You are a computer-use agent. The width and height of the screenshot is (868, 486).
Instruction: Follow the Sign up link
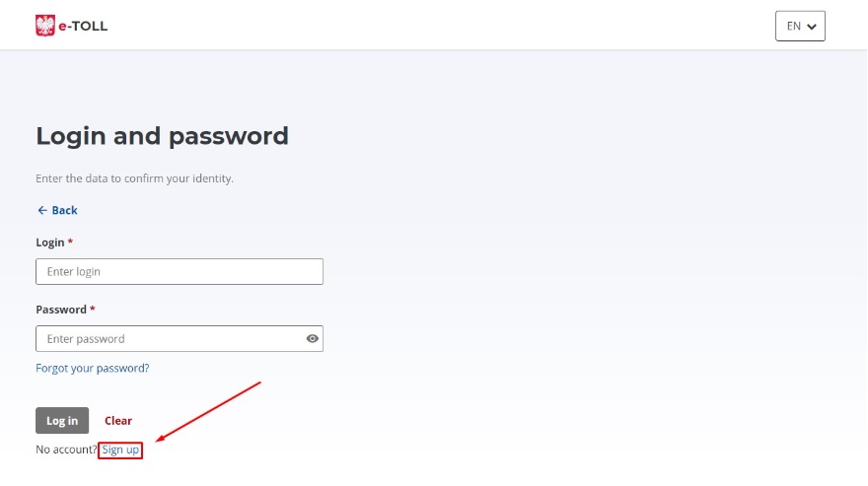[x=120, y=450]
